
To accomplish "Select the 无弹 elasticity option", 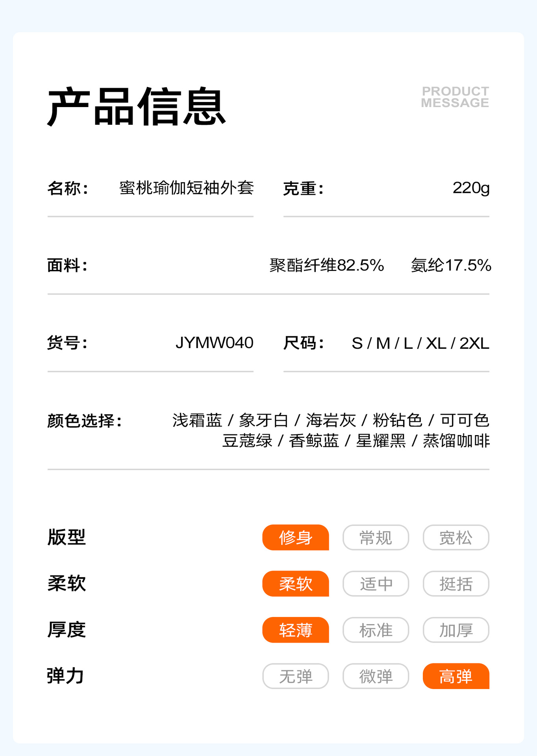I will pos(296,676).
